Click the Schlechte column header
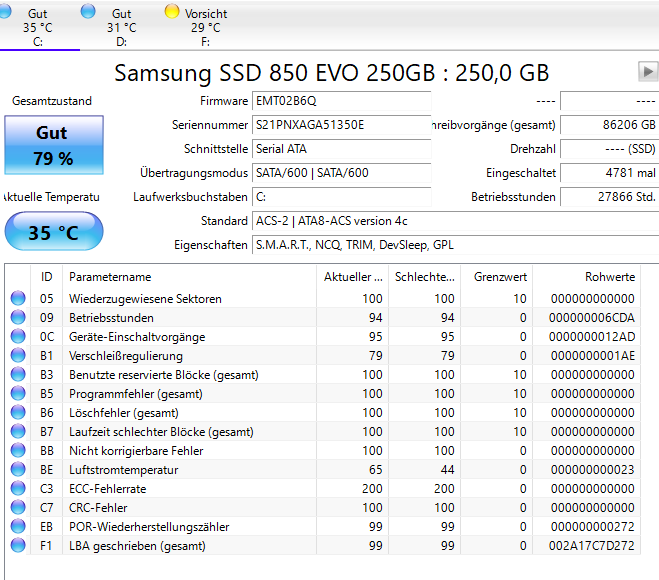The width and height of the screenshot is (659, 580). tap(424, 277)
